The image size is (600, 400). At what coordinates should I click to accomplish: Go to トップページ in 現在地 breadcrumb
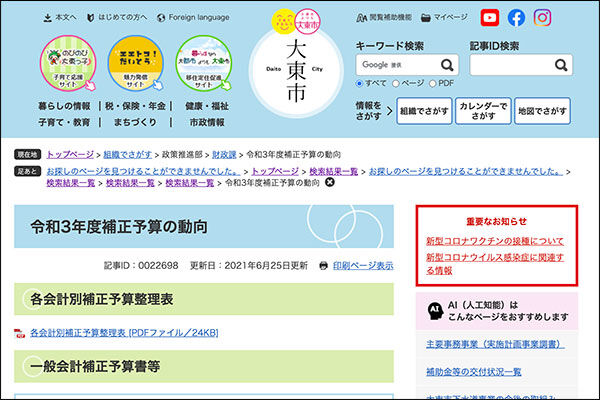[x=70, y=155]
